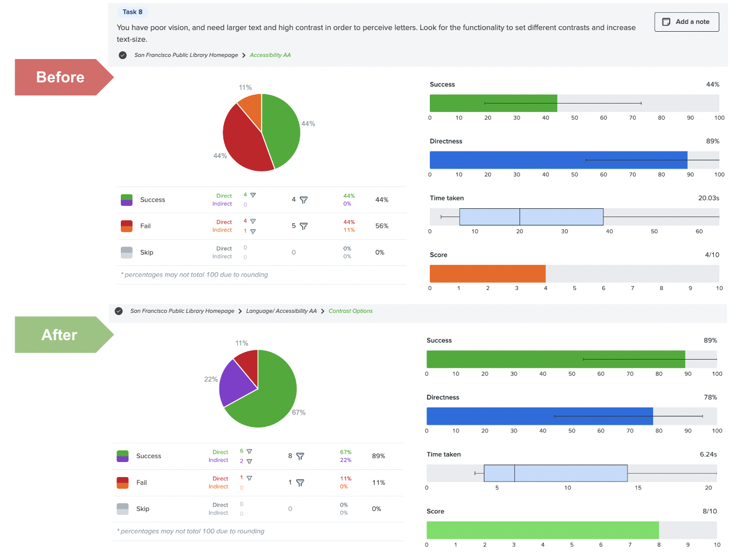This screenshot has height=560, width=736.
Task: Click the checkmark icon before the After breadcrumb
Action: click(x=119, y=311)
